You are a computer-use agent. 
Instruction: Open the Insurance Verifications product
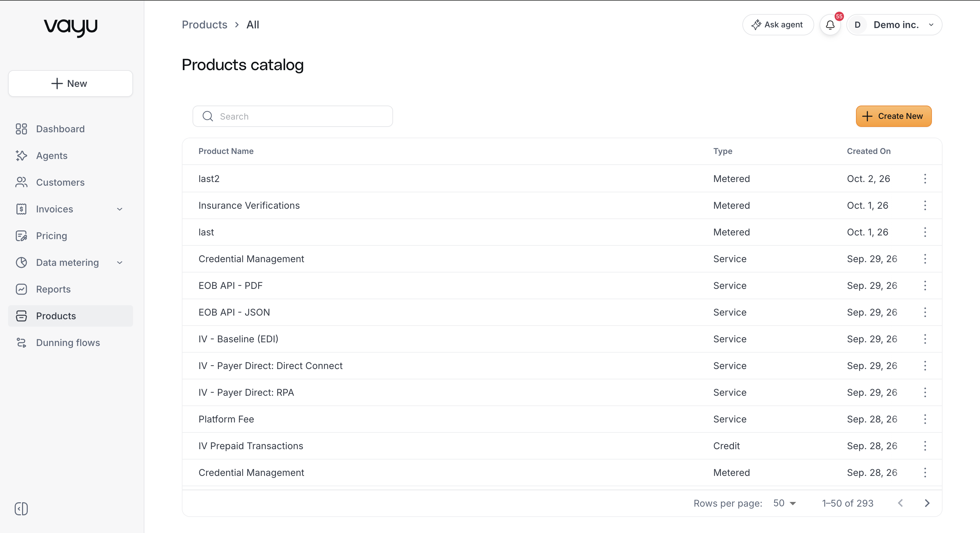click(x=249, y=205)
